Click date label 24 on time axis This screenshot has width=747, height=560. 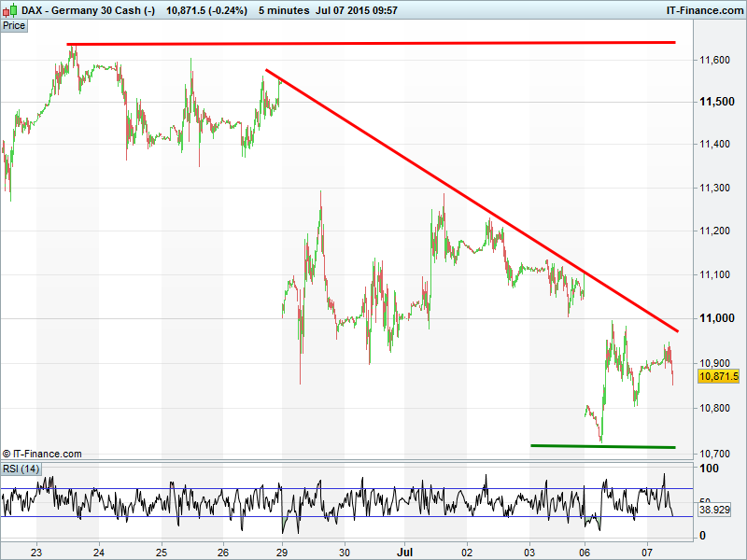pos(99,553)
